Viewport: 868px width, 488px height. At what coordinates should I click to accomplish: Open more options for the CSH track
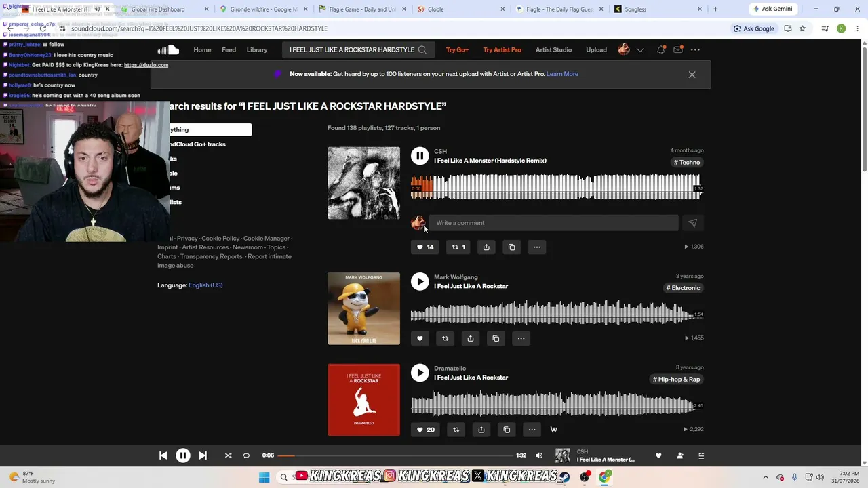537,247
